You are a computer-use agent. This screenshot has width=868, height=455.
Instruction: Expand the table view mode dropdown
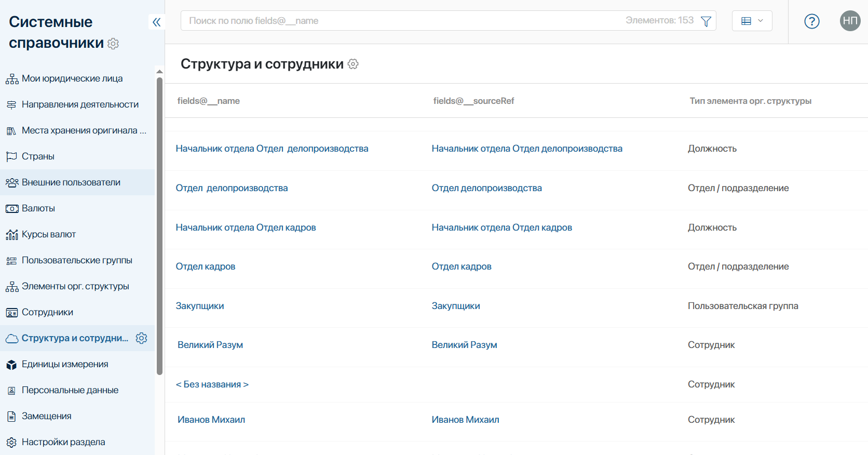pyautogui.click(x=752, y=21)
